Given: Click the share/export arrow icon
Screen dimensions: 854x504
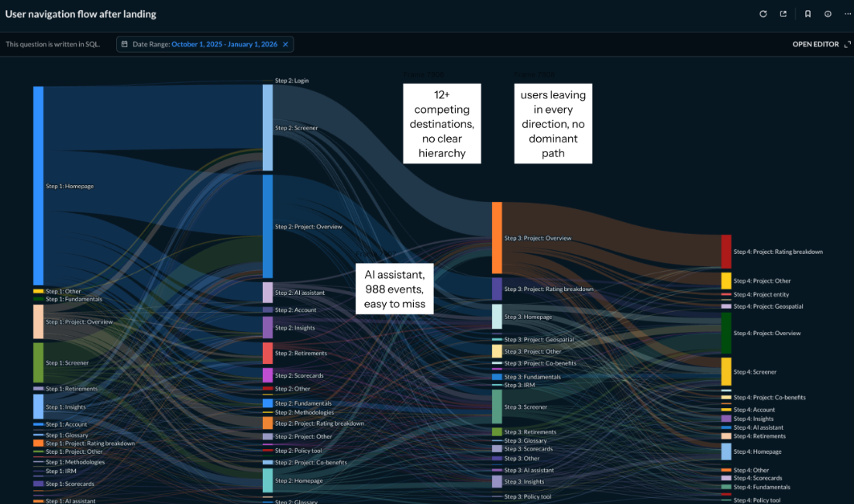Looking at the screenshot, I should 783,14.
